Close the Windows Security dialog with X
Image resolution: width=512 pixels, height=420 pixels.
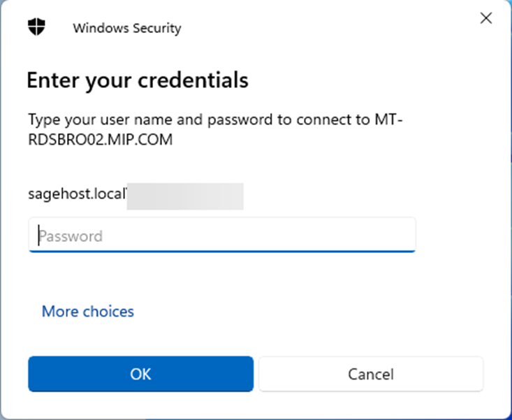tap(486, 19)
